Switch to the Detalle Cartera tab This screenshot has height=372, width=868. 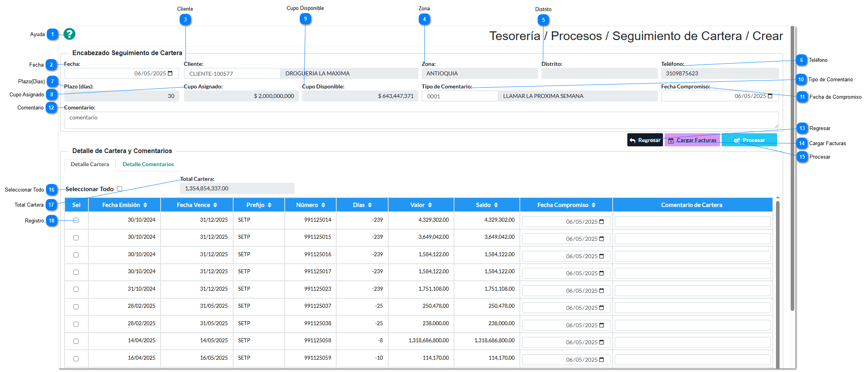tap(90, 165)
